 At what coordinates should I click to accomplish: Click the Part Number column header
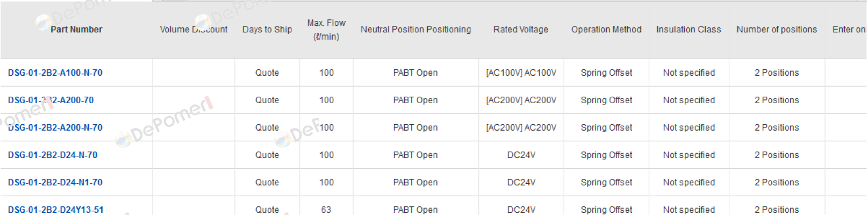click(76, 30)
